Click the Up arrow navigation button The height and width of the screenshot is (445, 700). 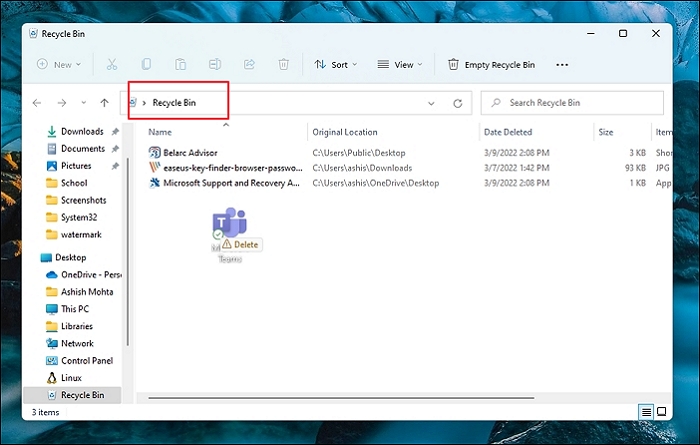[104, 103]
